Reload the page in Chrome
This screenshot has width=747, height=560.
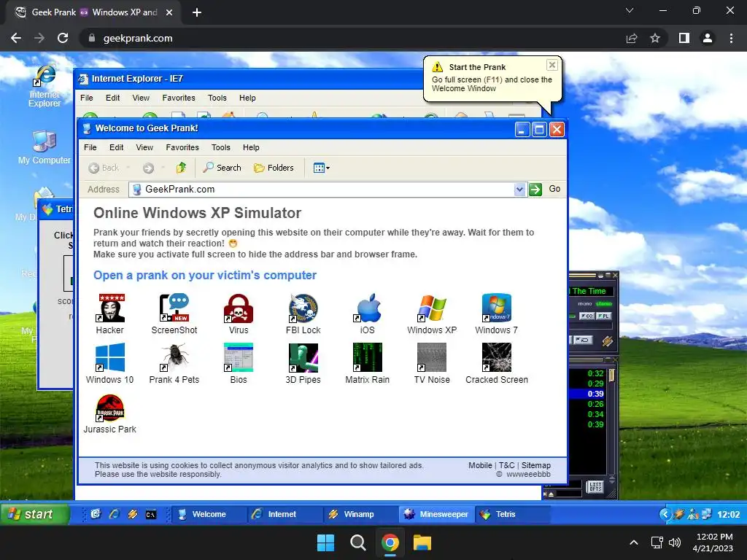(x=63, y=38)
